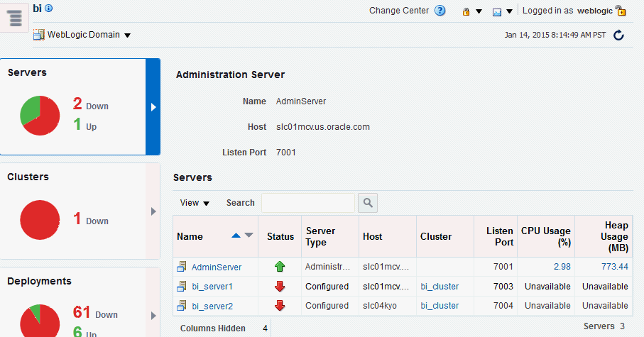Click the CPU Usage (%) column header

click(x=546, y=236)
